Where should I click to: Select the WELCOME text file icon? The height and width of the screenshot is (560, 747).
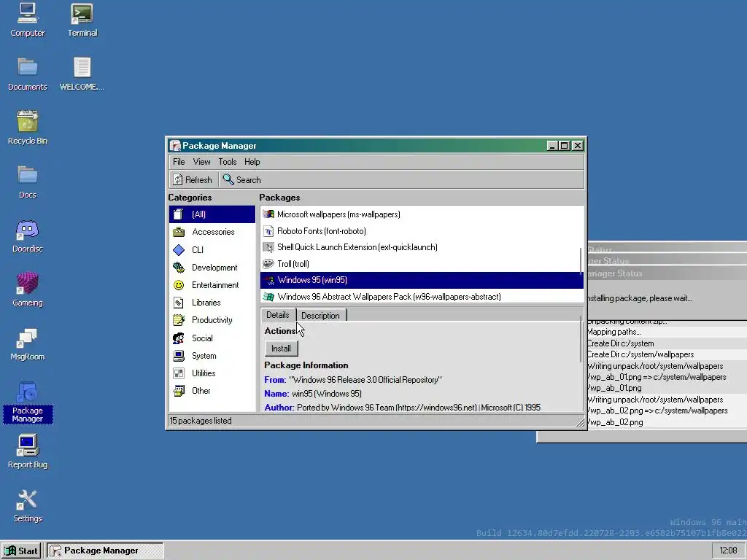pos(82,74)
